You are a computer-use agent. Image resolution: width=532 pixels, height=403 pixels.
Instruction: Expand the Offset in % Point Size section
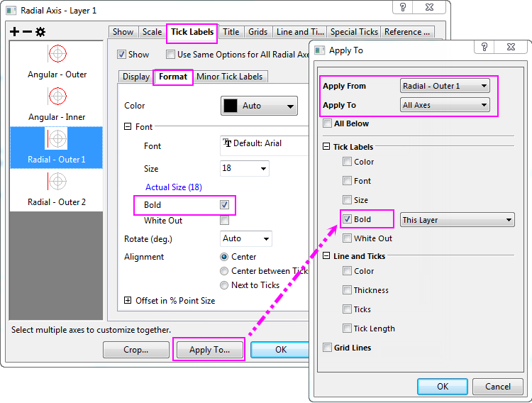[128, 301]
